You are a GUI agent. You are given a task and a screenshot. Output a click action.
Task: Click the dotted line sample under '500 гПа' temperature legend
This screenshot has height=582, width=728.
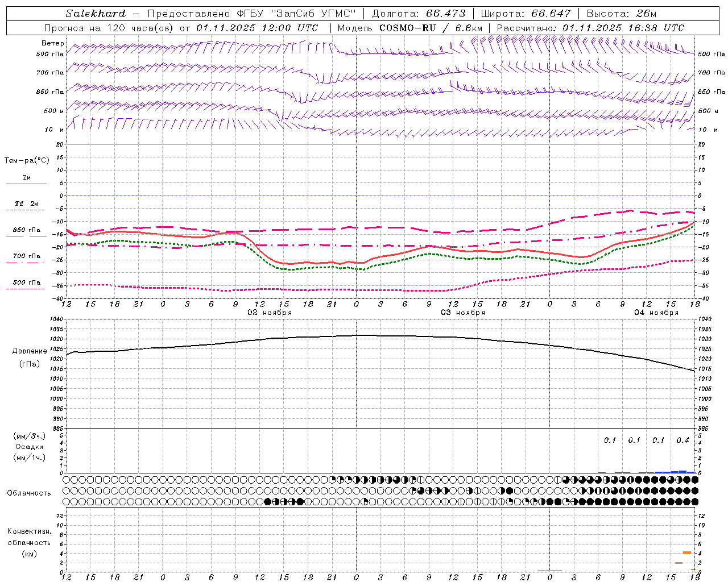[x=25, y=289]
